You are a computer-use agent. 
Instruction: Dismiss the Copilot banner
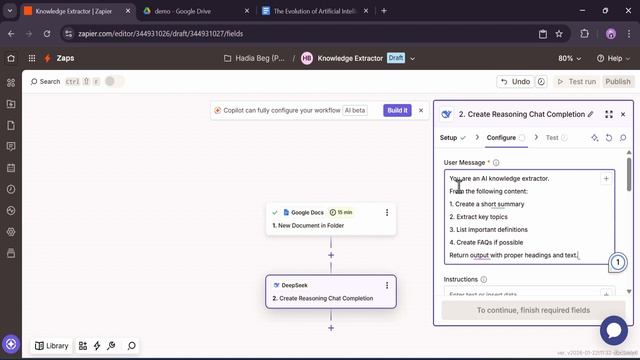421,110
